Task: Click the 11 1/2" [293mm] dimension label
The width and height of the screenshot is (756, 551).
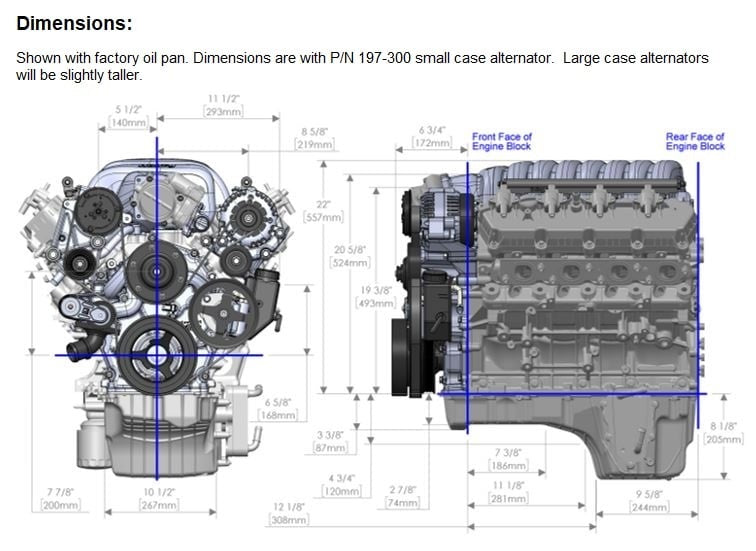Action: pyautogui.click(x=225, y=105)
